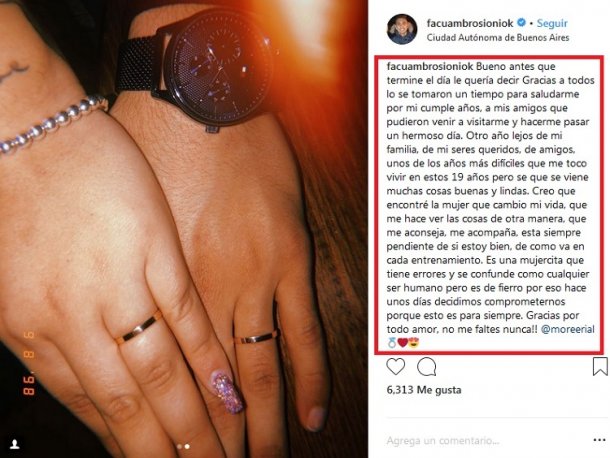The height and width of the screenshot is (458, 610).
Task: Like the post with heart icon
Action: [x=395, y=367]
